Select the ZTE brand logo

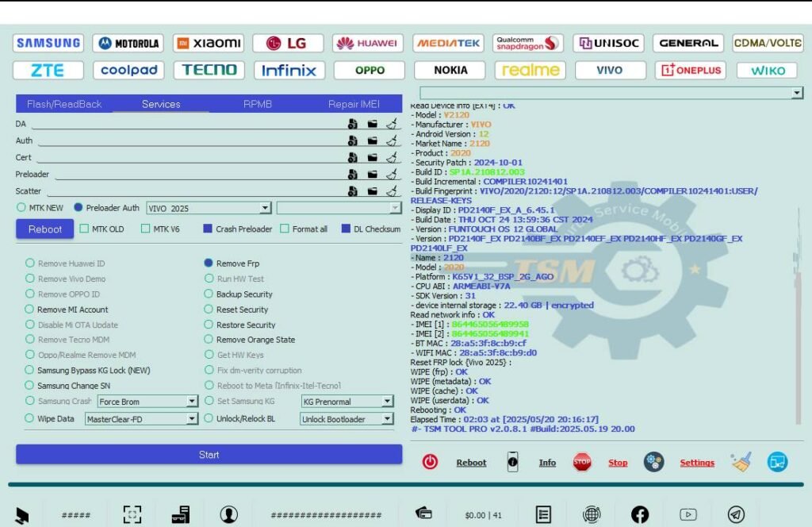click(x=48, y=70)
